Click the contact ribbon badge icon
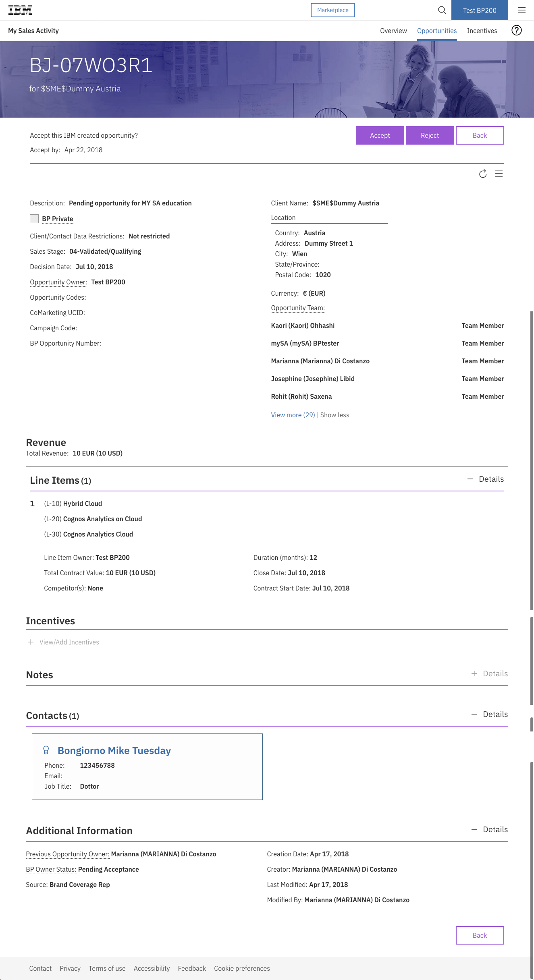Image resolution: width=534 pixels, height=980 pixels. click(46, 750)
